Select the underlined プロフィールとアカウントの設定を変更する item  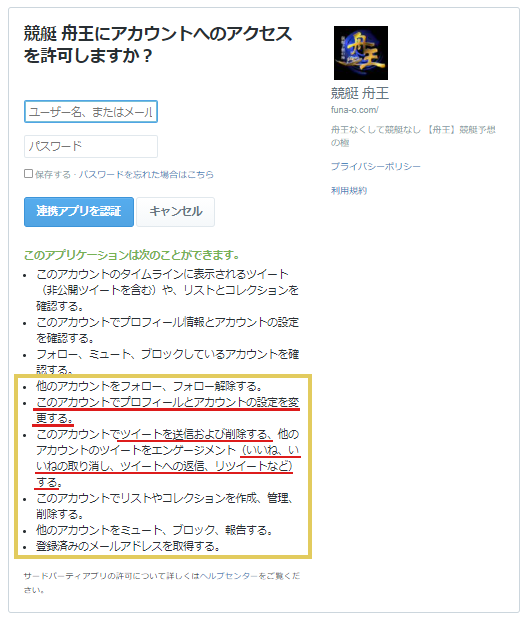[168, 410]
